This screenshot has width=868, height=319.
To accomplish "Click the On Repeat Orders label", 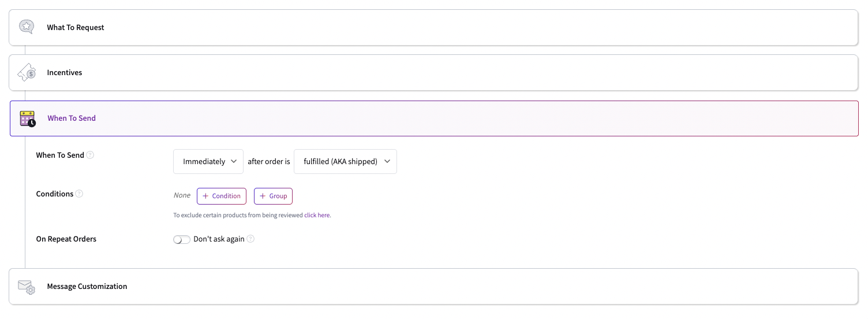I will [66, 239].
